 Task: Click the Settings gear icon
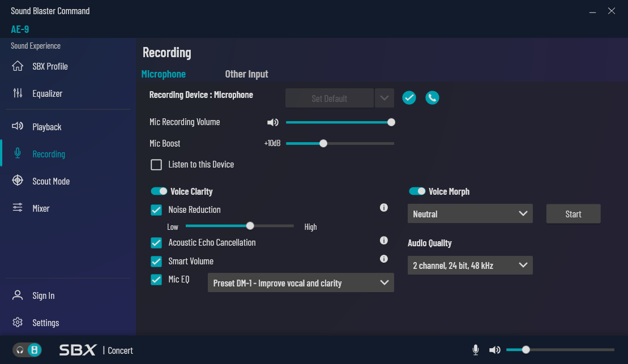pos(18,322)
